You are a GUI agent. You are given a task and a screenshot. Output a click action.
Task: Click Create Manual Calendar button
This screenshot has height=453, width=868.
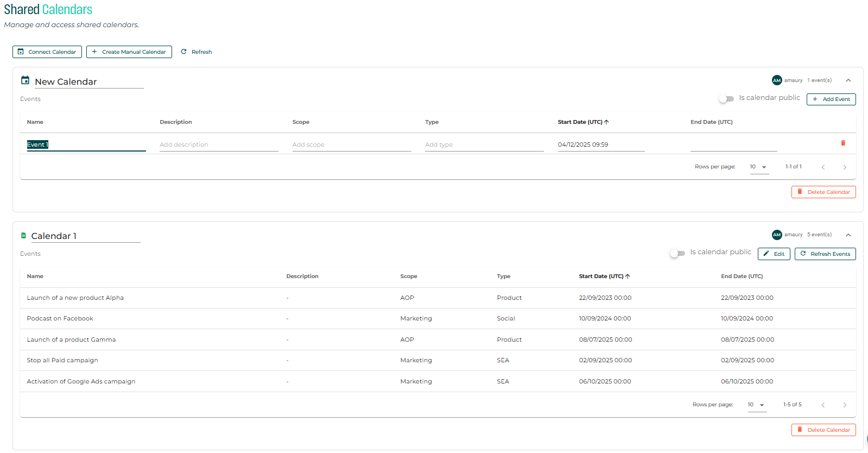pos(129,52)
